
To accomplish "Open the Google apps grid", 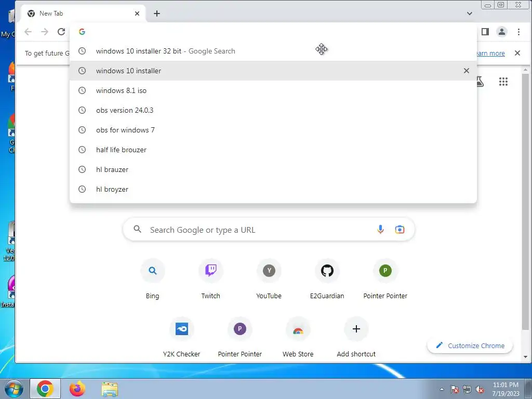I will click(503, 82).
